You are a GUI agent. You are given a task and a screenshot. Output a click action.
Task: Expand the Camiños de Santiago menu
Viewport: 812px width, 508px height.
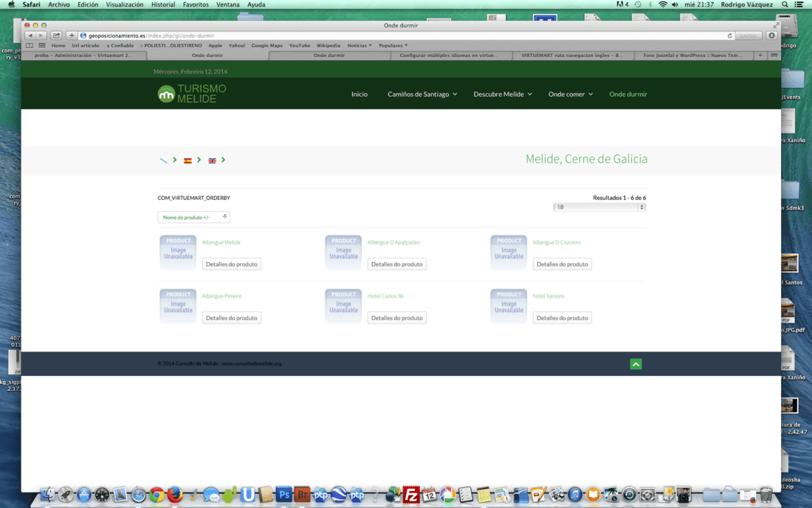422,95
